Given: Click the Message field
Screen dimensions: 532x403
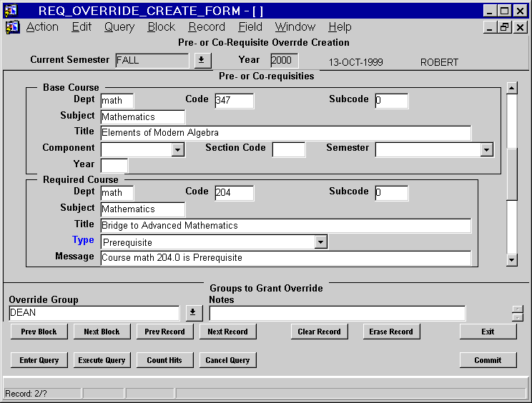Looking at the screenshot, I should tap(286, 258).
